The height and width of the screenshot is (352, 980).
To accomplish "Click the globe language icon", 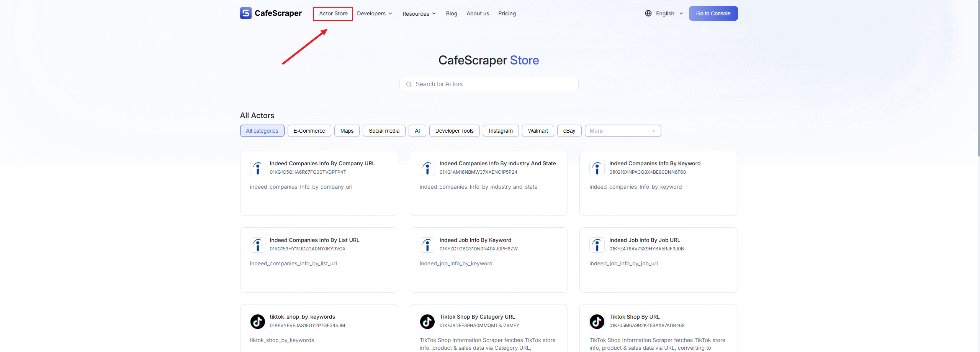I will tap(648, 13).
